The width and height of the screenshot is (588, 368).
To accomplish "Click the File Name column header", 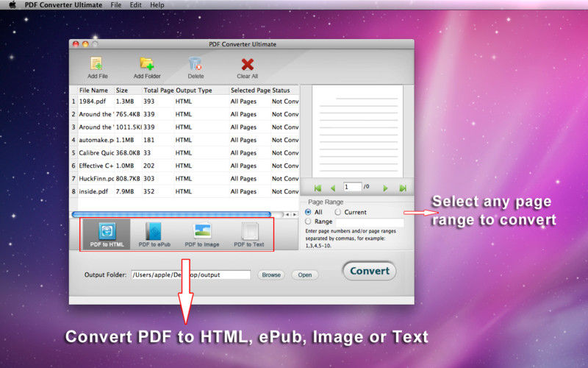I will coord(93,91).
